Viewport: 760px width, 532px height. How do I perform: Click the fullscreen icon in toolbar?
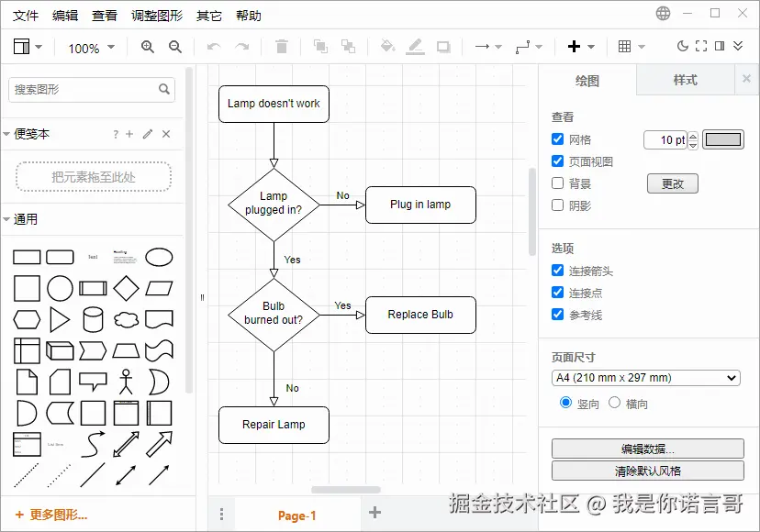pyautogui.click(x=701, y=46)
